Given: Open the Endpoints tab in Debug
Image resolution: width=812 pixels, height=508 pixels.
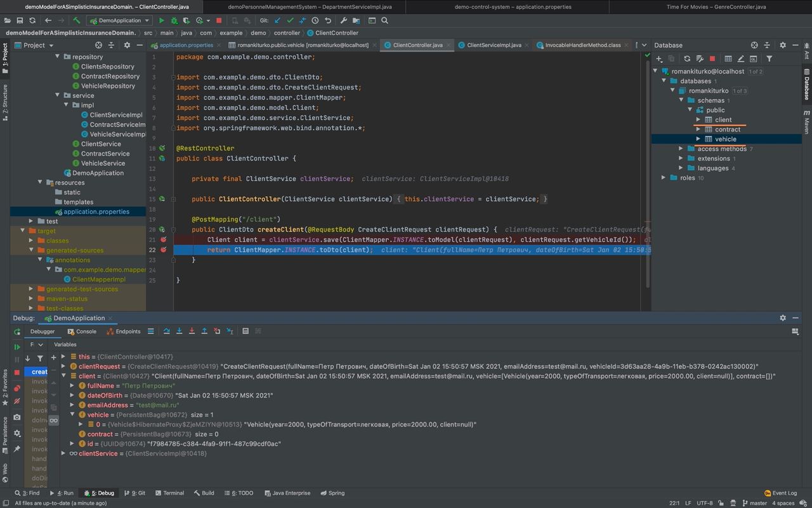Looking at the screenshot, I should tap(124, 331).
